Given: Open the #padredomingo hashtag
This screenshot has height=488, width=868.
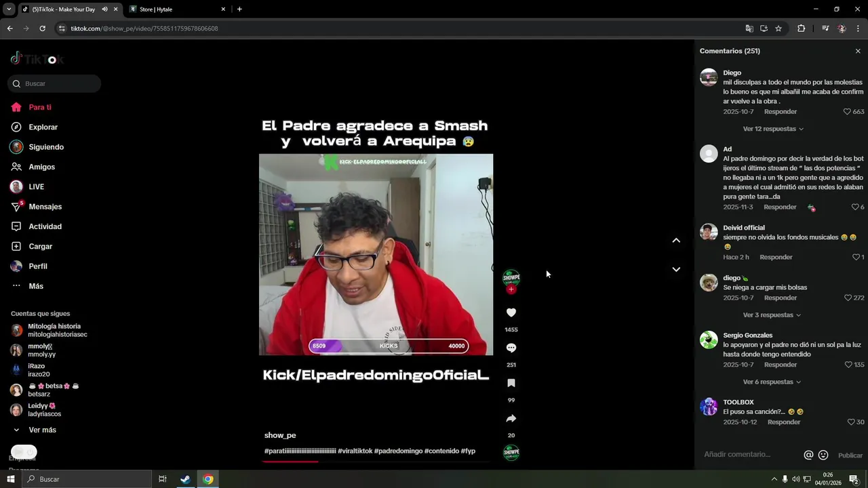Looking at the screenshot, I should (x=398, y=451).
